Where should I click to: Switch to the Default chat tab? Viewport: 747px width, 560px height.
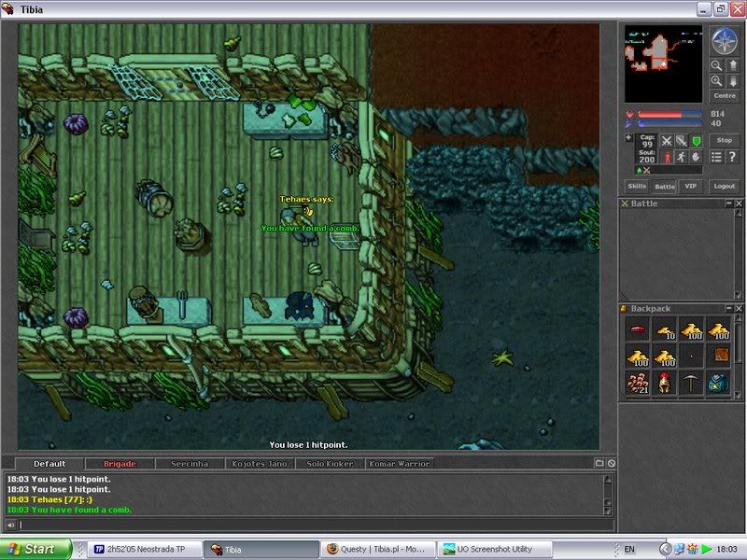click(x=49, y=464)
